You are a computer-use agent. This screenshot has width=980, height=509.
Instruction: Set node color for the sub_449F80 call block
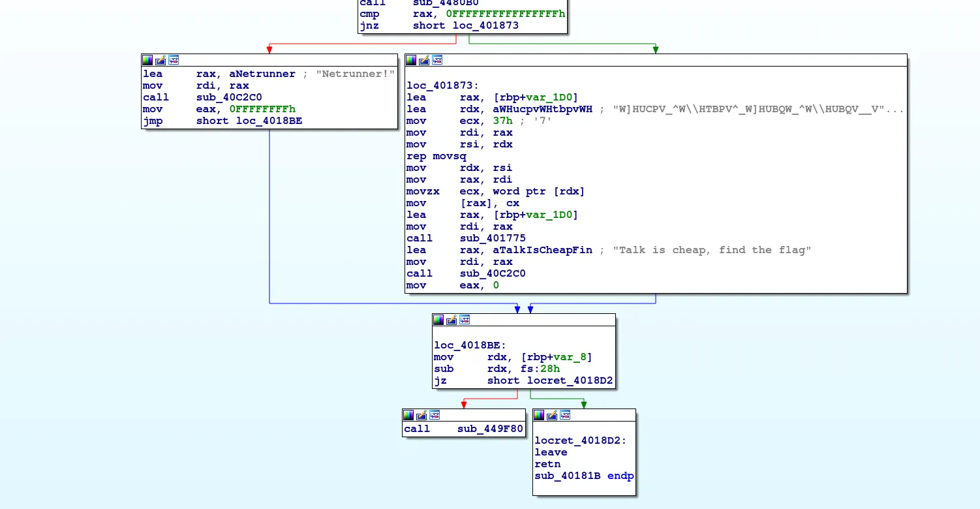tap(408, 415)
